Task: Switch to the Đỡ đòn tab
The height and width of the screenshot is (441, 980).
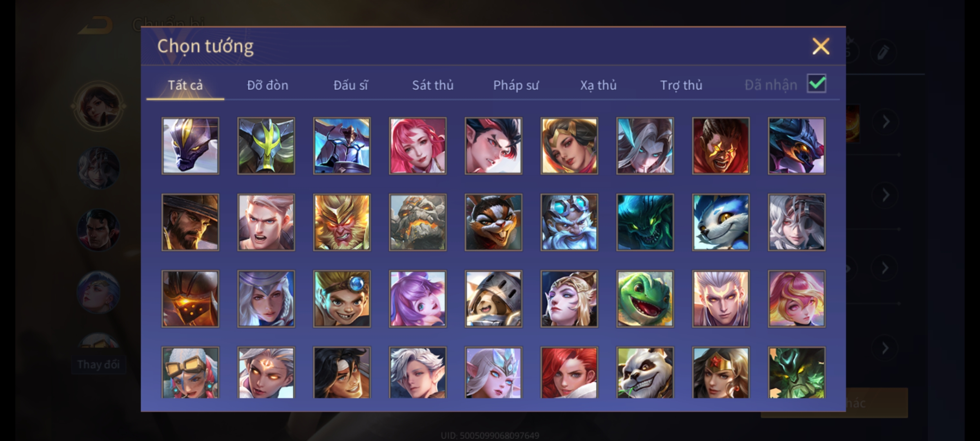Action: click(267, 85)
